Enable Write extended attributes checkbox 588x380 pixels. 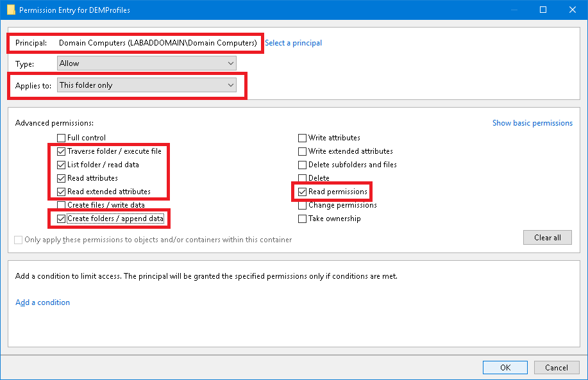(x=303, y=151)
